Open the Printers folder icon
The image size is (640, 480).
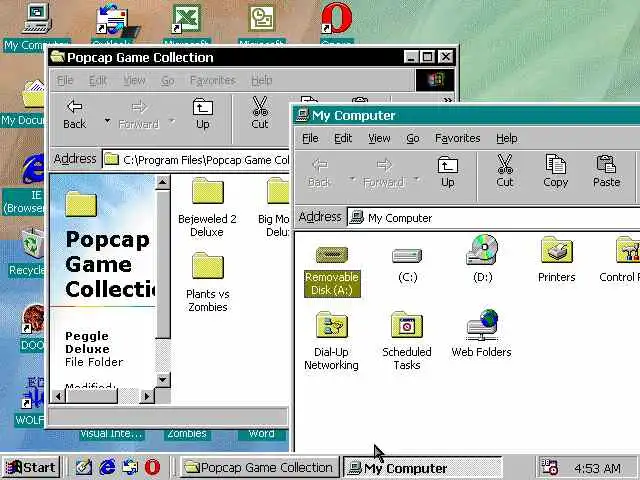pos(556,260)
